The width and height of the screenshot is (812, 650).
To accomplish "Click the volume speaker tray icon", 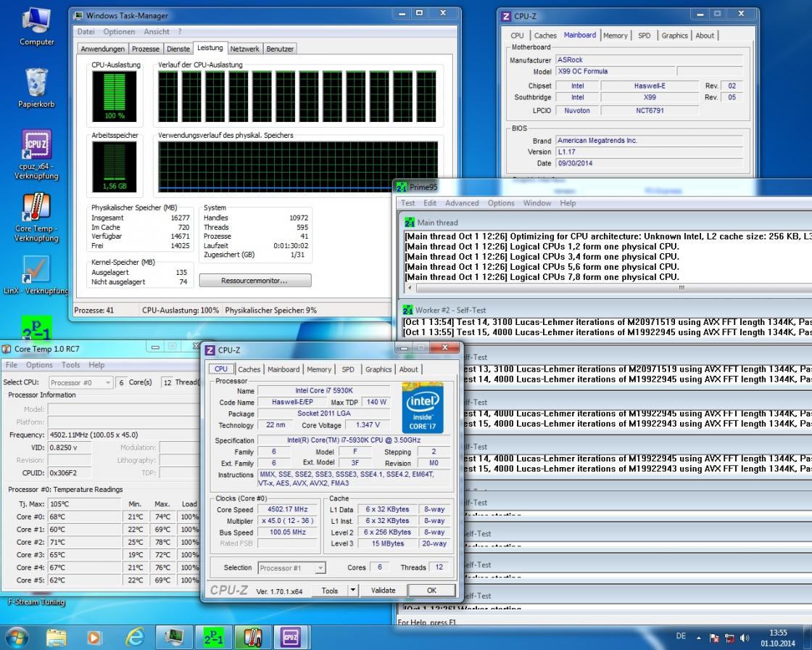I will [x=745, y=638].
